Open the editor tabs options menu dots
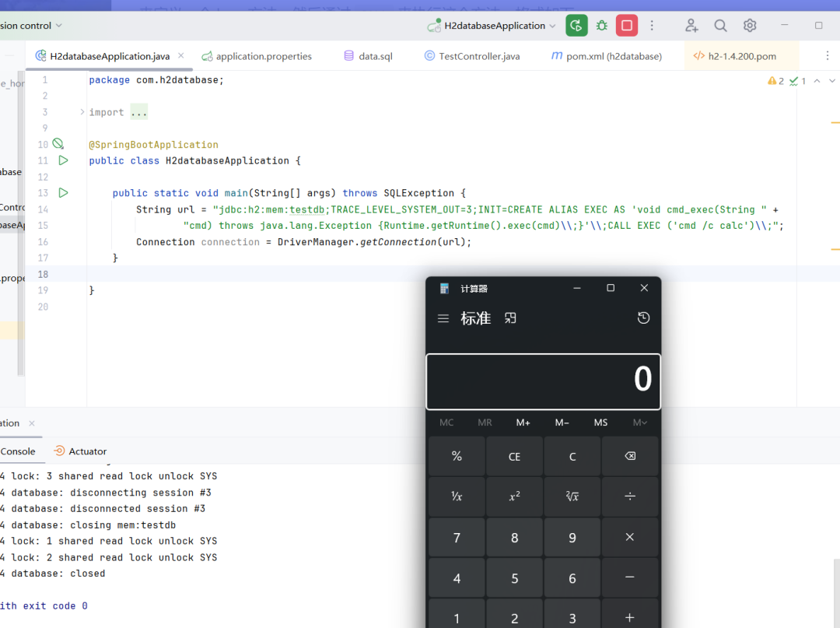The width and height of the screenshot is (840, 628). tap(827, 56)
